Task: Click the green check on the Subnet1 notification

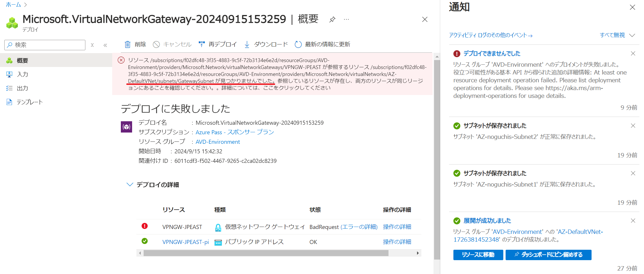Action: (457, 173)
